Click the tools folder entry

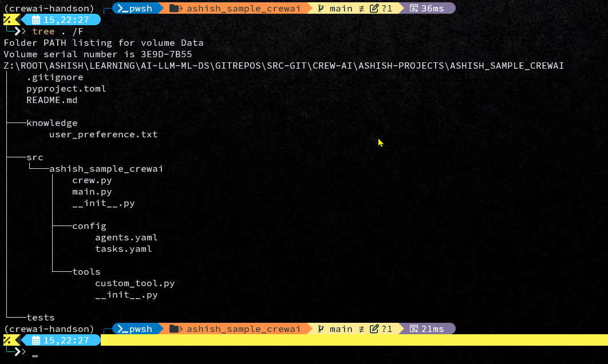coord(86,272)
